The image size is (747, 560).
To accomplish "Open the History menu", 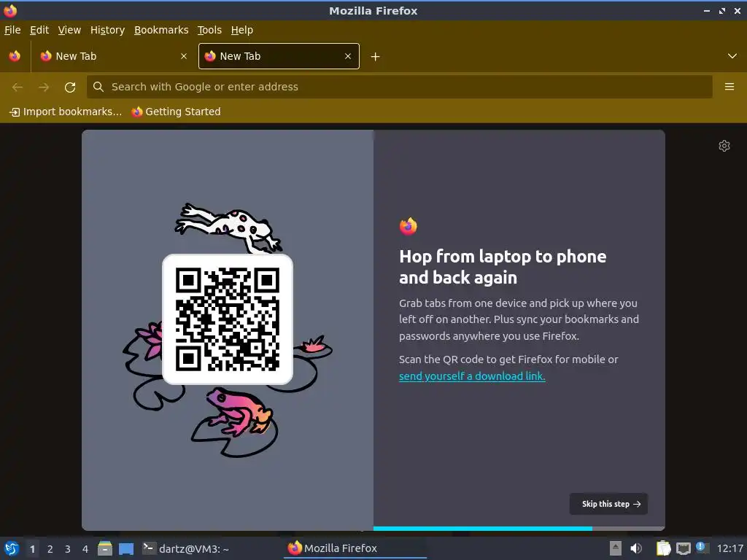I will coord(107,30).
